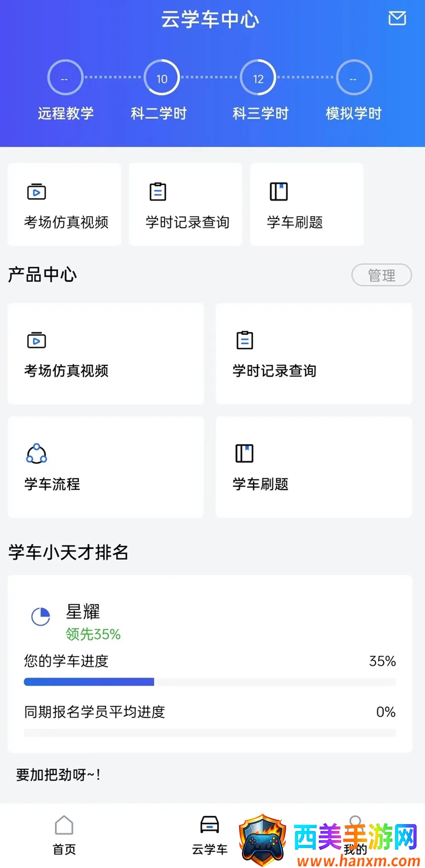
Task: Click the pie chart icon beside 星耀
Action: tap(41, 617)
